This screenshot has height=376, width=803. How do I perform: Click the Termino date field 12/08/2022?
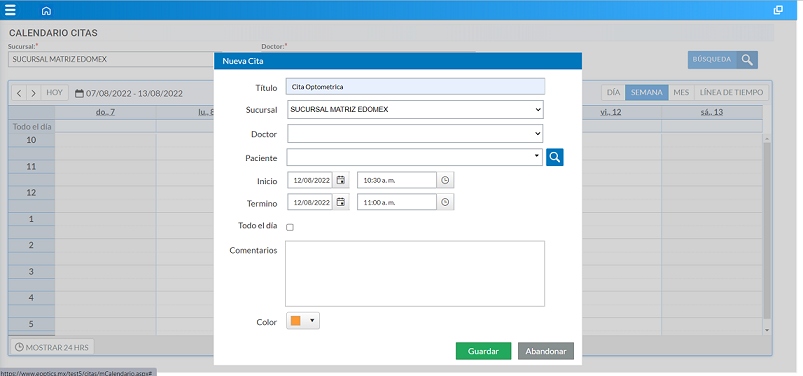[310, 202]
